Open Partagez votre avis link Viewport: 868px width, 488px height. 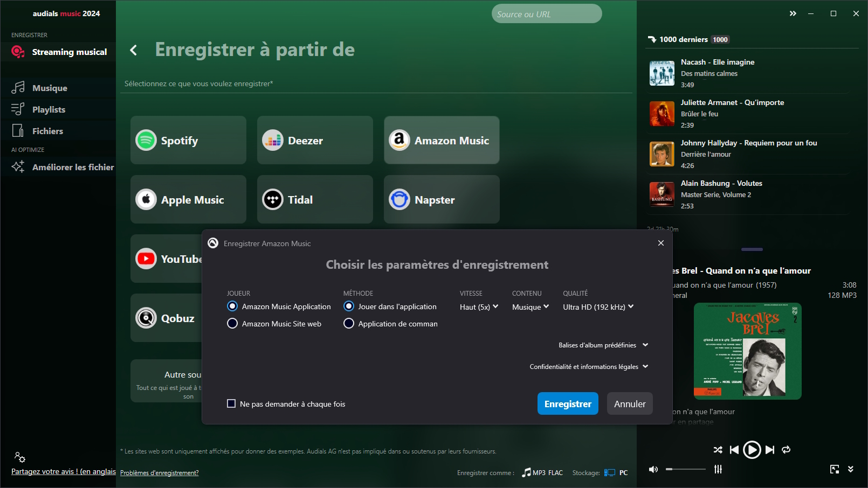tap(64, 471)
